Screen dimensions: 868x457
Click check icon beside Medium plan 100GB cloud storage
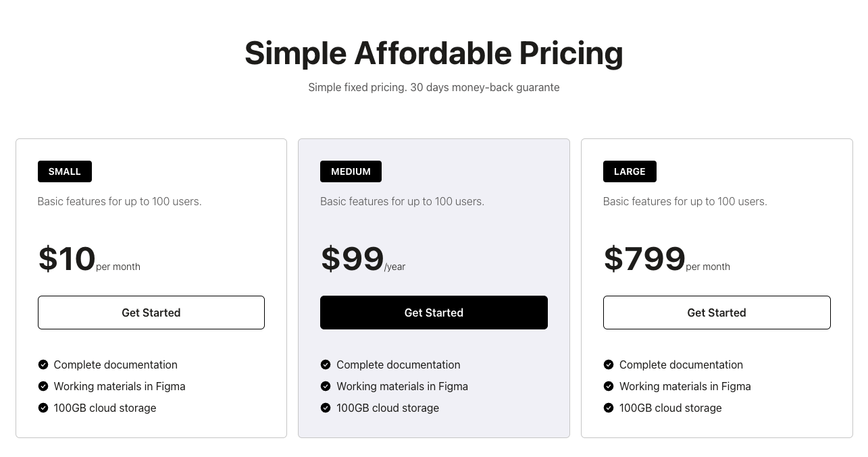(x=326, y=408)
